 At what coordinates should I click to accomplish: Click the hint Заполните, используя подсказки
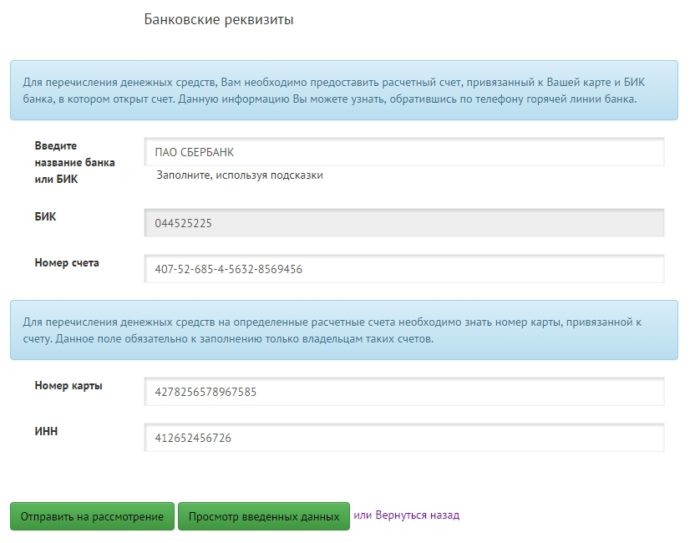point(239,175)
